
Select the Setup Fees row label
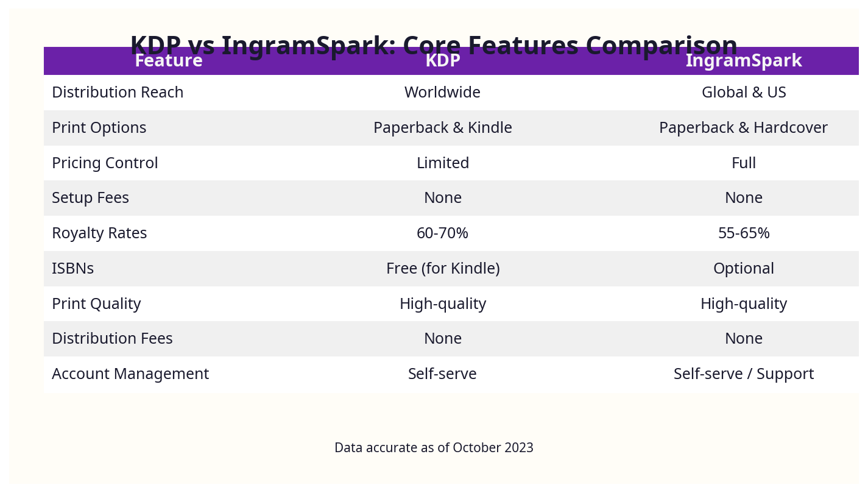90,197
